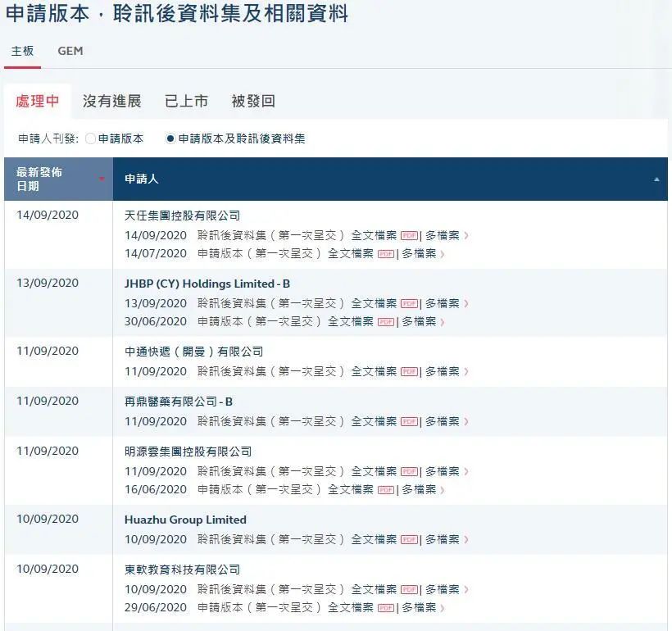
Task: Open PDF for 明源雲集團 16/06/2020 申請版本
Action: pyautogui.click(x=386, y=489)
